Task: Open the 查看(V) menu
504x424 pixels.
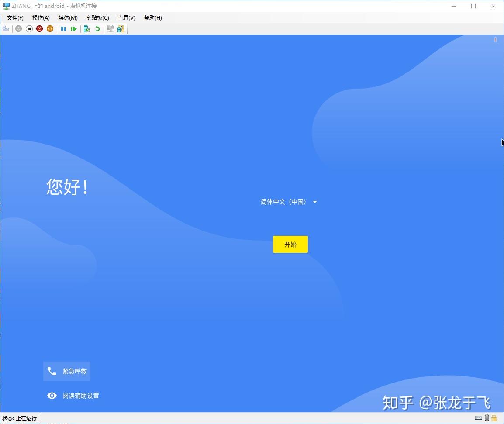Action: (x=126, y=17)
